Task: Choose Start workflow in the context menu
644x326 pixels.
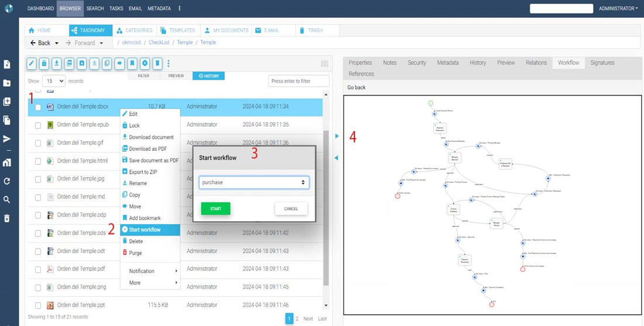Action: pyautogui.click(x=150, y=230)
